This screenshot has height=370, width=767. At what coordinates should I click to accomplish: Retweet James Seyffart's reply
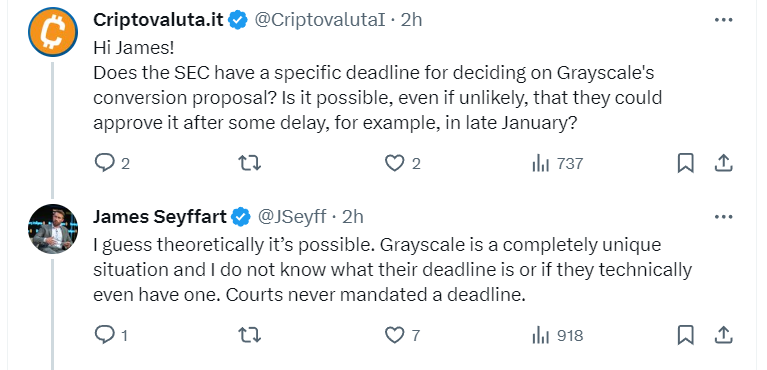click(249, 335)
